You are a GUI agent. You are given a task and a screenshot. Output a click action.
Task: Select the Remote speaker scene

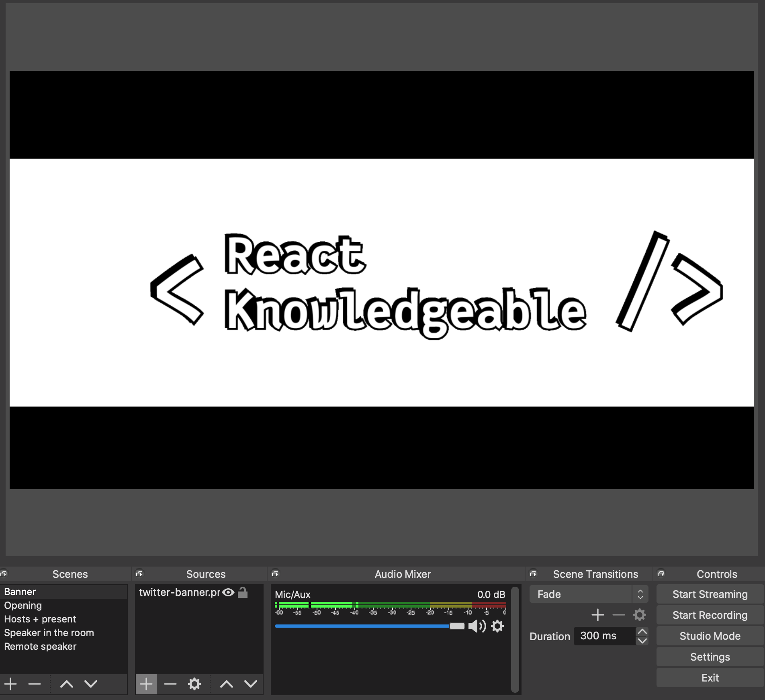[x=63, y=646]
